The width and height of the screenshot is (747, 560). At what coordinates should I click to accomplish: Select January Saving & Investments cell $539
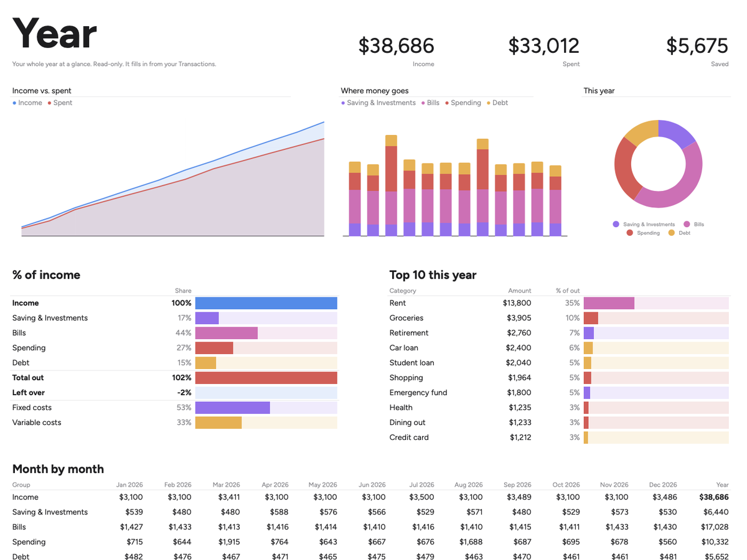pos(133,512)
